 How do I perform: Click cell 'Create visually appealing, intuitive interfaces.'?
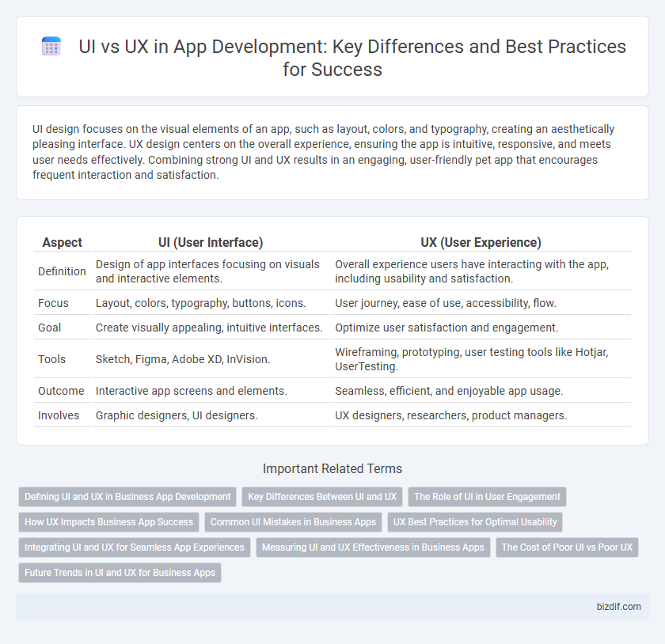click(x=209, y=328)
